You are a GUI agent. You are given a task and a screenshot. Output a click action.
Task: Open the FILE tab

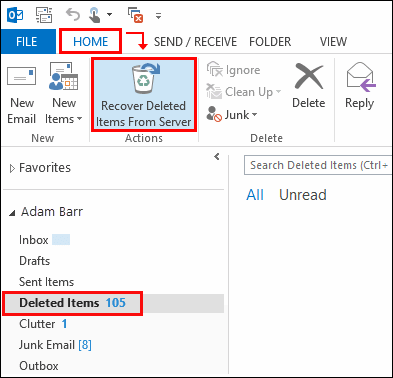tap(28, 42)
